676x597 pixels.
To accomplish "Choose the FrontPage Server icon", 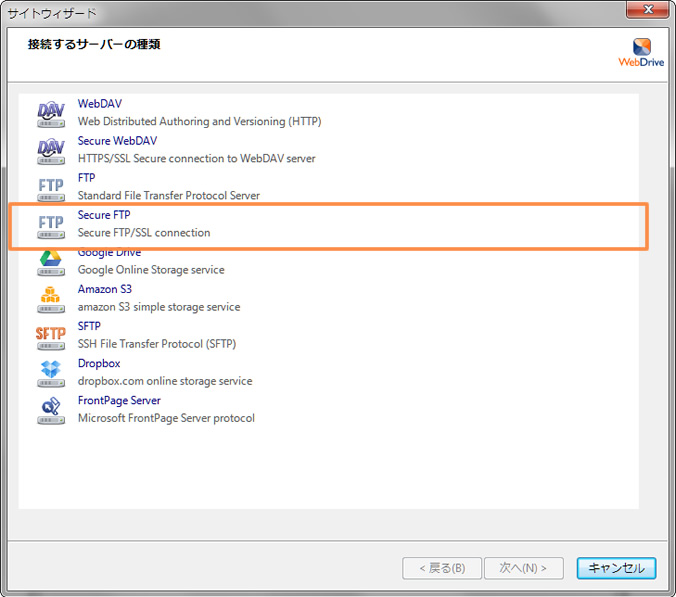I will pyautogui.click(x=51, y=409).
